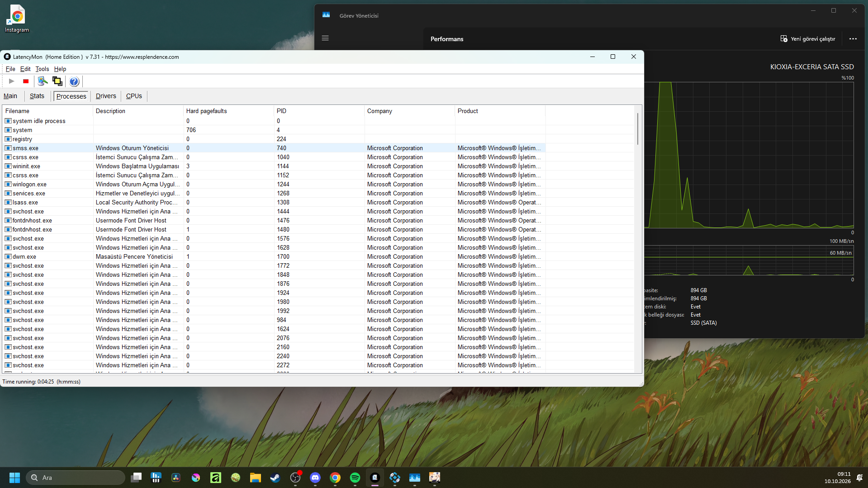Viewport: 868px width, 488px height.
Task: Switch to the CPUs tab
Action: pos(134,96)
